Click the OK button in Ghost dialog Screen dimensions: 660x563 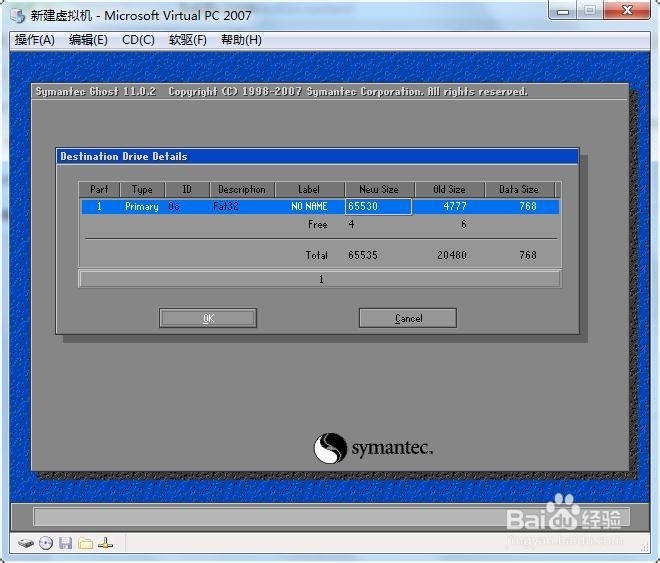point(208,318)
